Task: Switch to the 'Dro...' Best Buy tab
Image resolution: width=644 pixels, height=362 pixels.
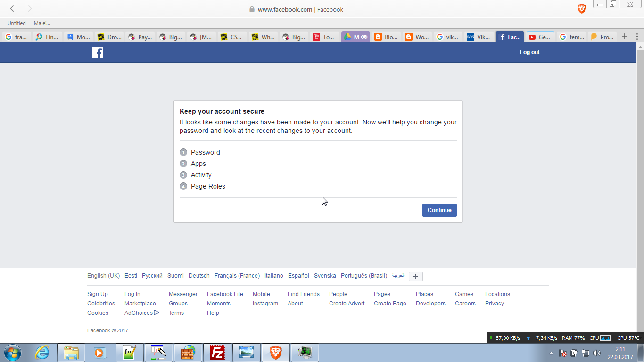Action: 109,37
